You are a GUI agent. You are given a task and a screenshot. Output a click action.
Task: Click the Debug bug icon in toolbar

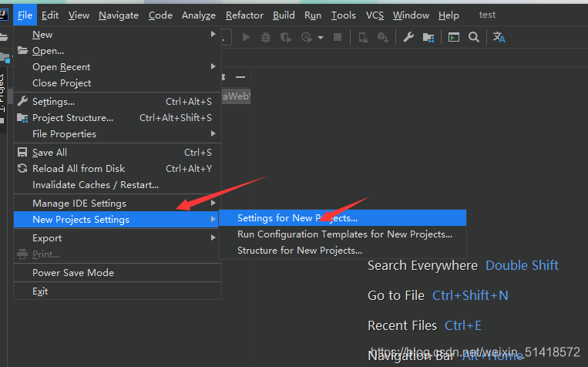(266, 37)
